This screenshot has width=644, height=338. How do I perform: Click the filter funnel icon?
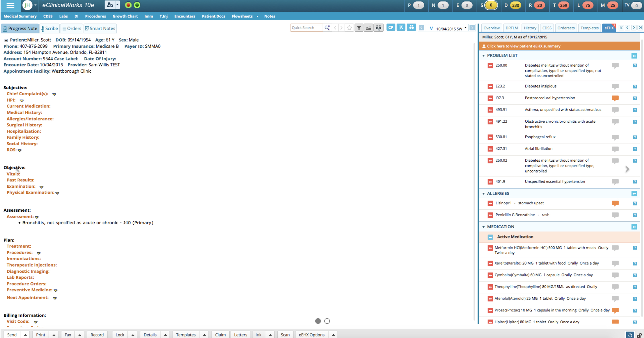359,28
